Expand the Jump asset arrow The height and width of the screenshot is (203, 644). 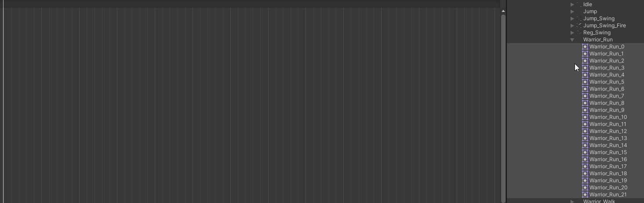coord(572,11)
